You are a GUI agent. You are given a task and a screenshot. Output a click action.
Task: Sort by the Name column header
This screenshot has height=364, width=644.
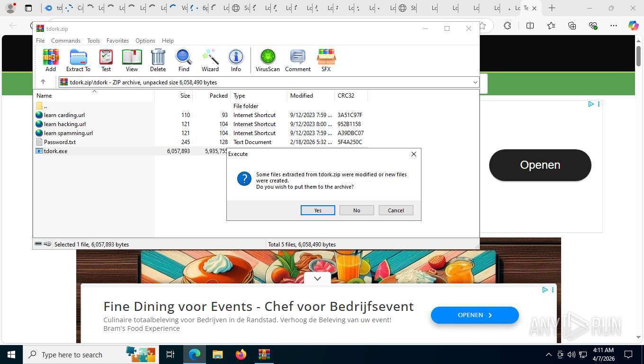[94, 96]
